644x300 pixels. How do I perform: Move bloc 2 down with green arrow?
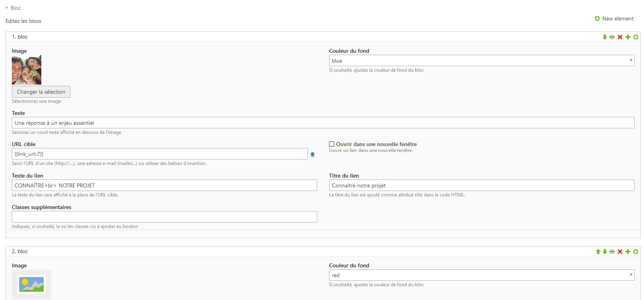605,252
